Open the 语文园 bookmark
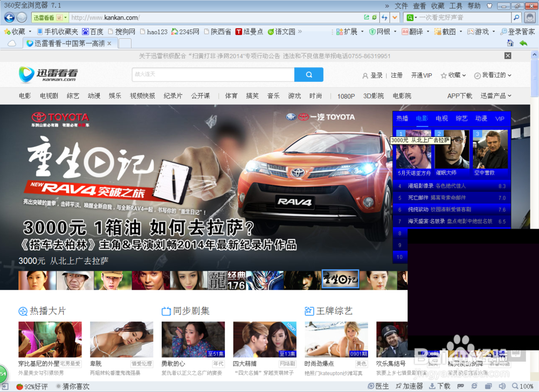This screenshot has height=392, width=539. point(281,32)
